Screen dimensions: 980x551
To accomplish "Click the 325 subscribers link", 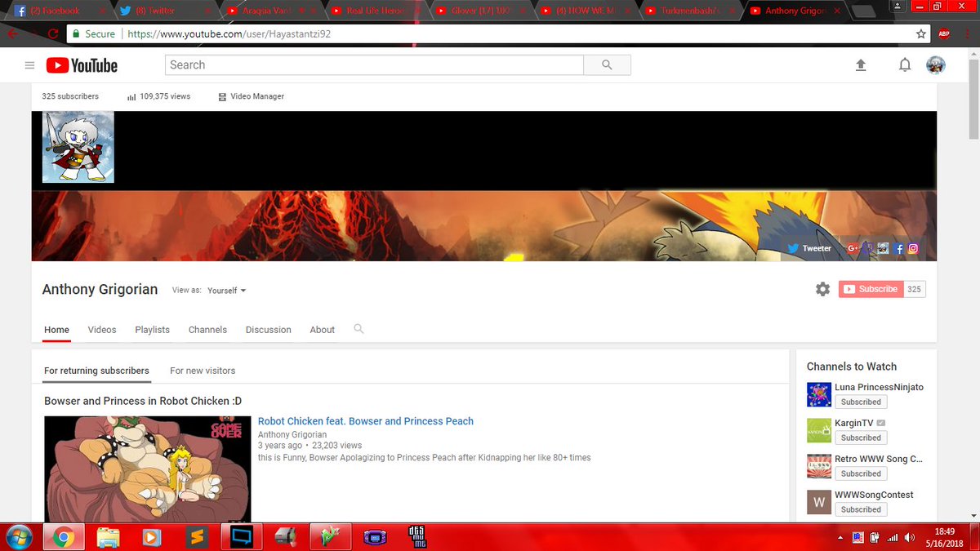I will 70,96.
